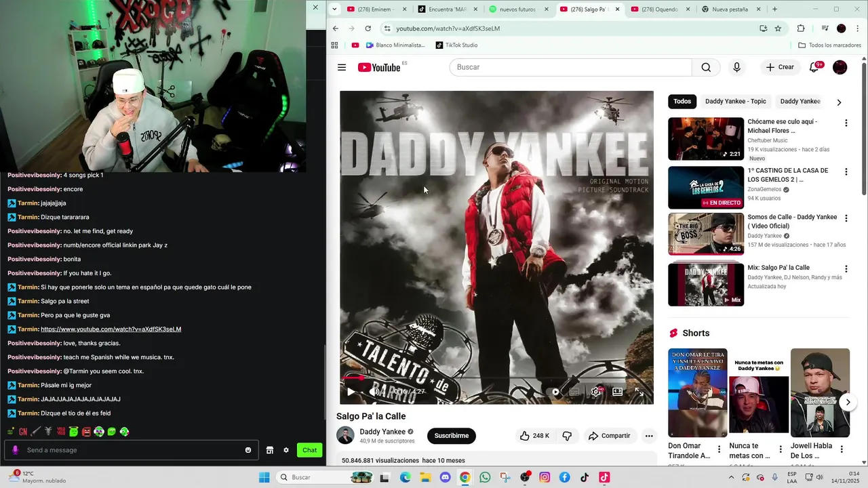The width and height of the screenshot is (868, 488).
Task: Open options for the Jowell Habla short
Action: 842,449
